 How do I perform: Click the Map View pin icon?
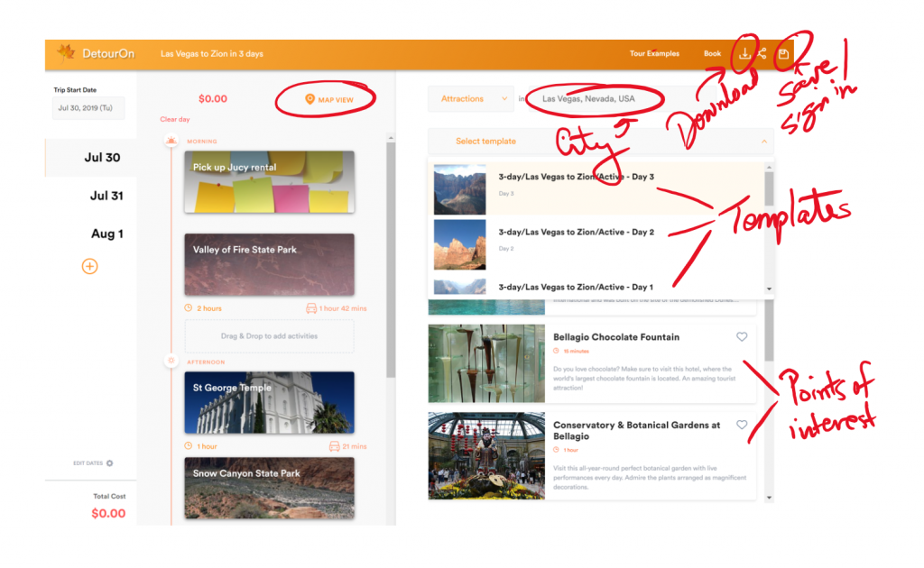pyautogui.click(x=310, y=99)
